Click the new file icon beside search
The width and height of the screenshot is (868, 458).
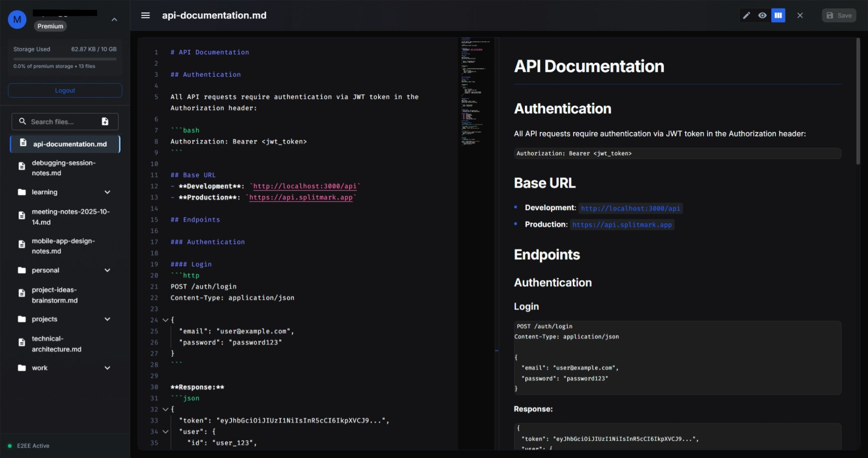click(x=105, y=121)
